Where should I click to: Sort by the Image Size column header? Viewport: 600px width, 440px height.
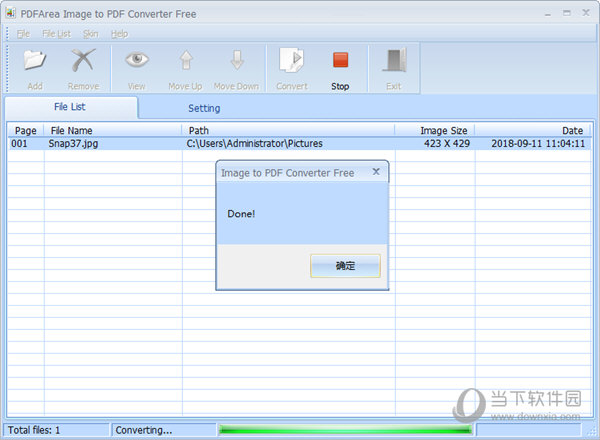[435, 130]
